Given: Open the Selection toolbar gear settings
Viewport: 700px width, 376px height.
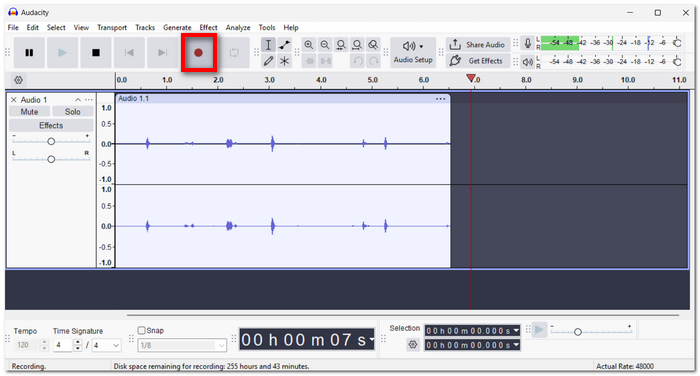Looking at the screenshot, I should [x=413, y=345].
